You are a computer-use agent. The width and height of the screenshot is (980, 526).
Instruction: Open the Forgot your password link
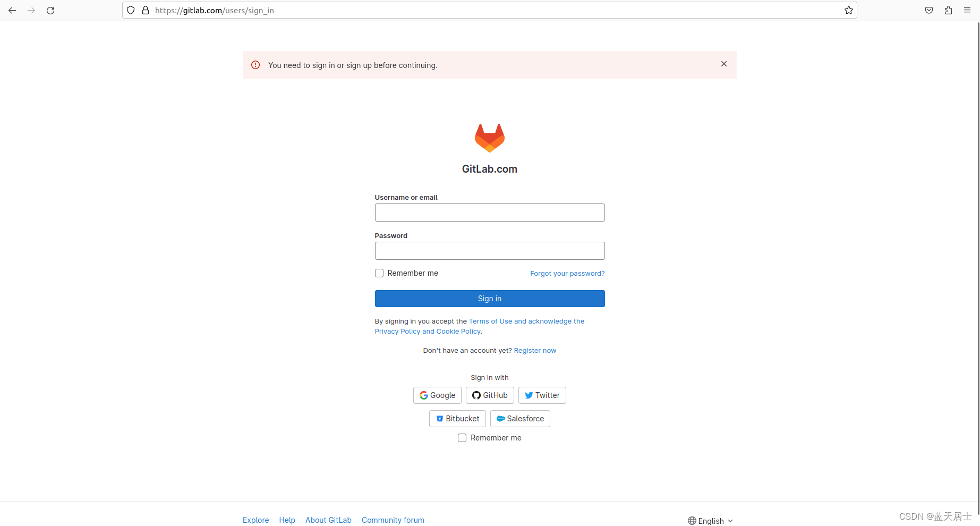pos(567,274)
